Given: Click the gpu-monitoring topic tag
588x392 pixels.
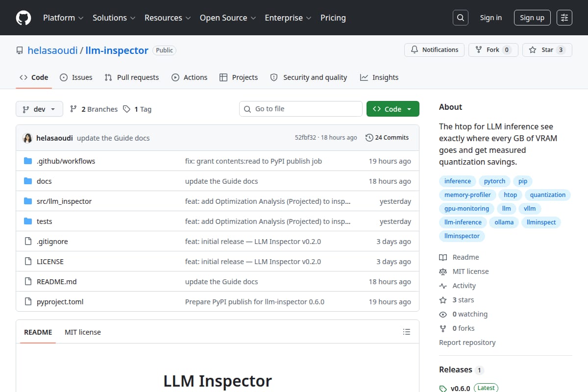Looking at the screenshot, I should pos(466,209).
